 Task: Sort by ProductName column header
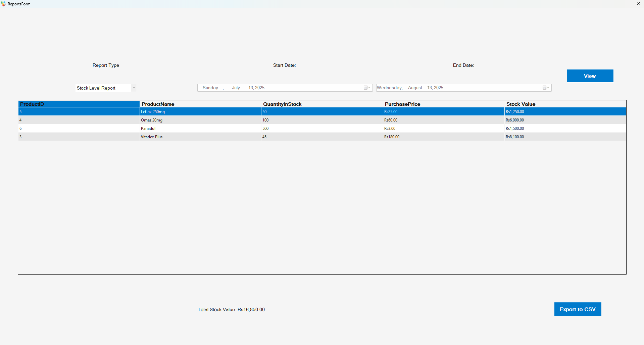pyautogui.click(x=200, y=104)
